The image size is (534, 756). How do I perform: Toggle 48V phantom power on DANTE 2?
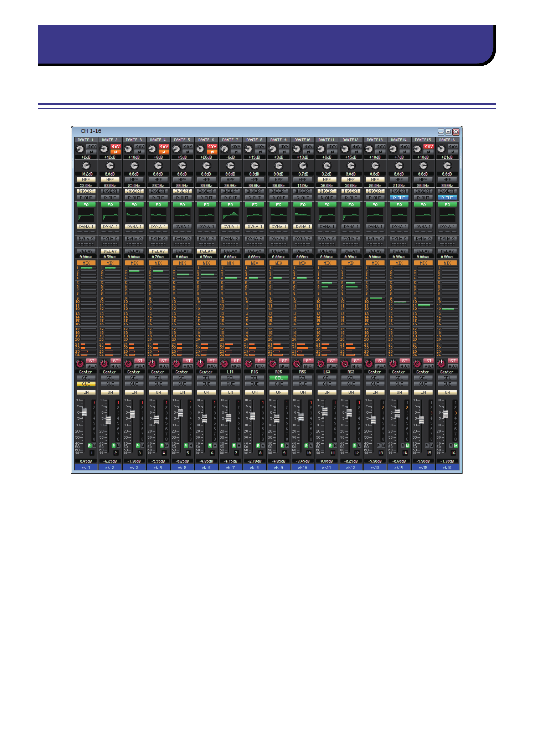point(115,147)
